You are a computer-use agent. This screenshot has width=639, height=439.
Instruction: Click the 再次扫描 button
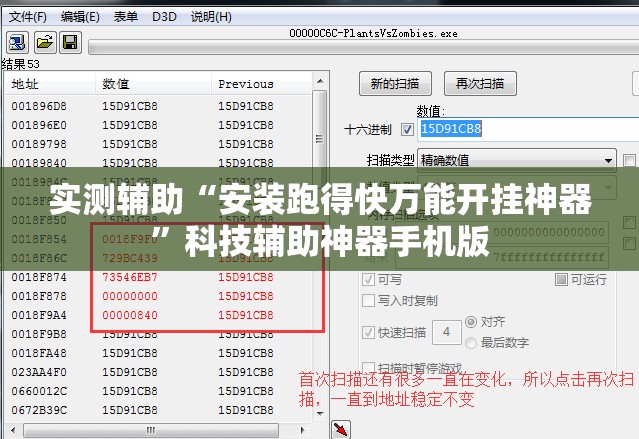480,84
